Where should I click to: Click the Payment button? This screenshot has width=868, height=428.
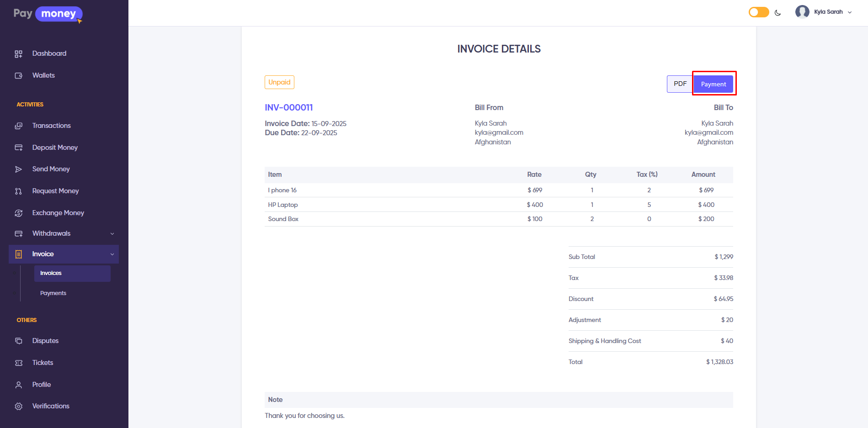click(714, 84)
